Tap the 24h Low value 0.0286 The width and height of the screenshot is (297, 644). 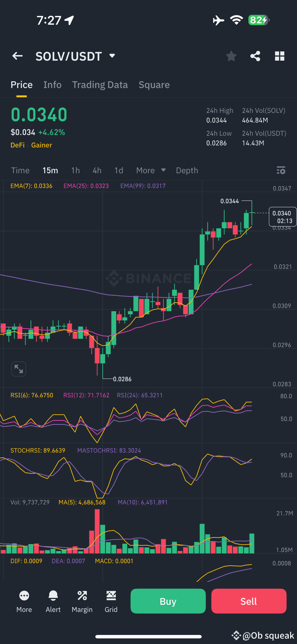[216, 143]
